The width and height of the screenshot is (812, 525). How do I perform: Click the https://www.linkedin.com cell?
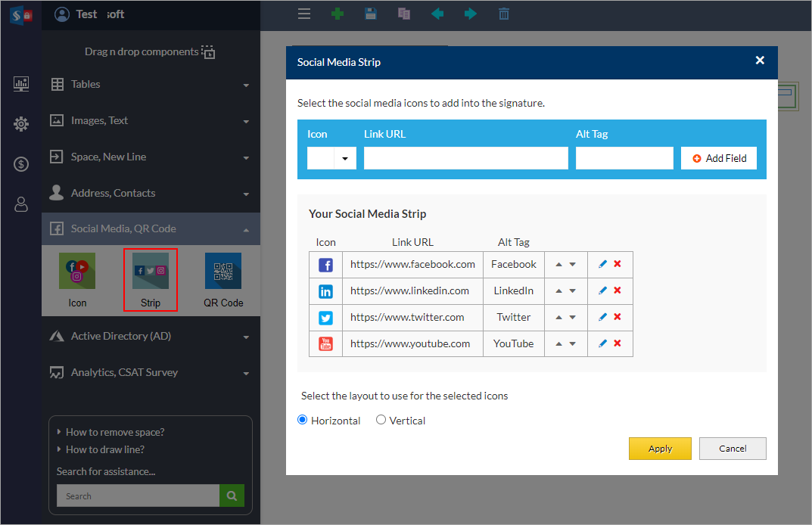(x=412, y=291)
